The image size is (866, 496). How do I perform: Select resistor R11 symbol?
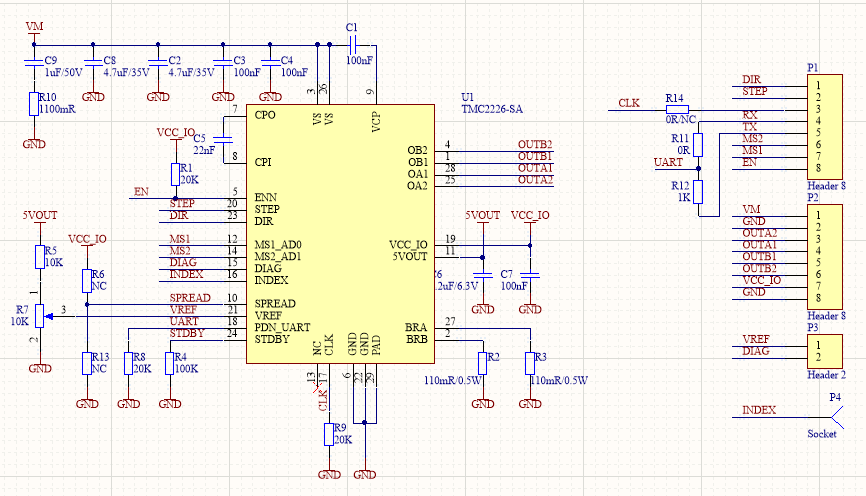coord(698,145)
